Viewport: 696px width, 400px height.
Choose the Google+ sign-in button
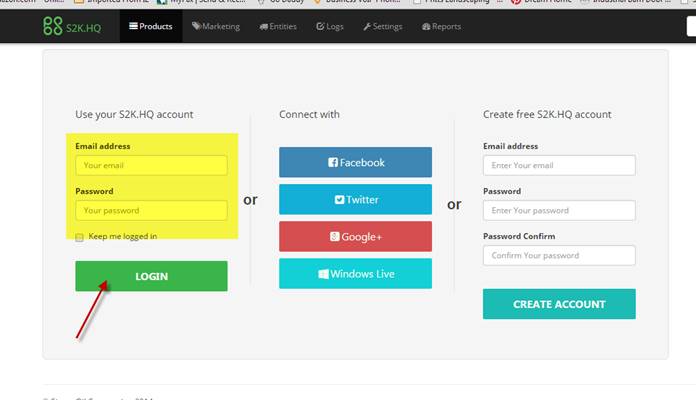point(355,236)
